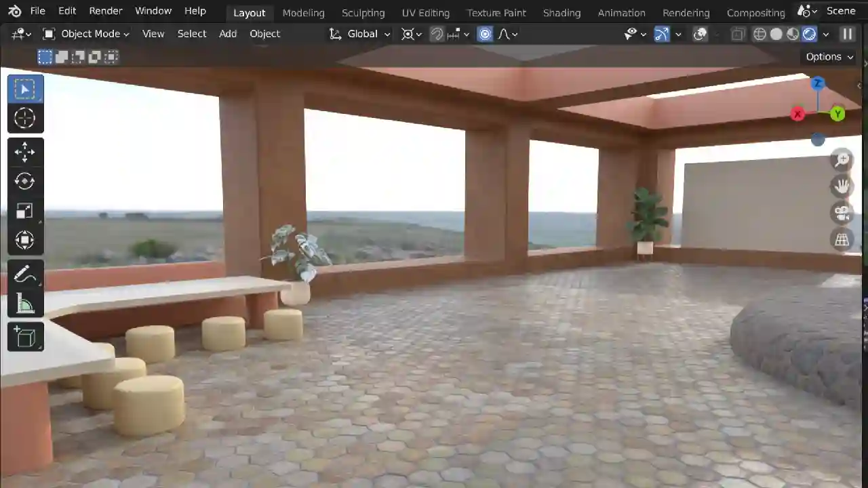Expand the Options dropdown
The image size is (868, 488).
point(828,56)
